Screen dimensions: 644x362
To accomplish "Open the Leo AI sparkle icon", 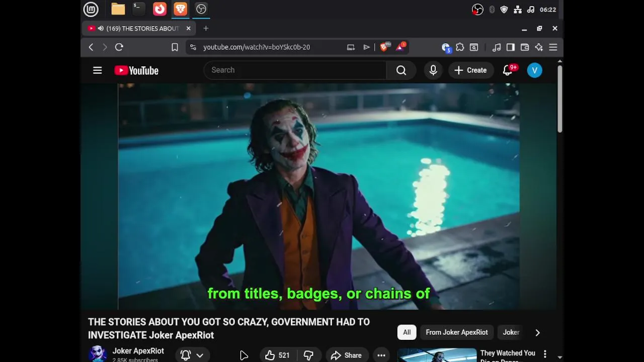I will point(539,47).
